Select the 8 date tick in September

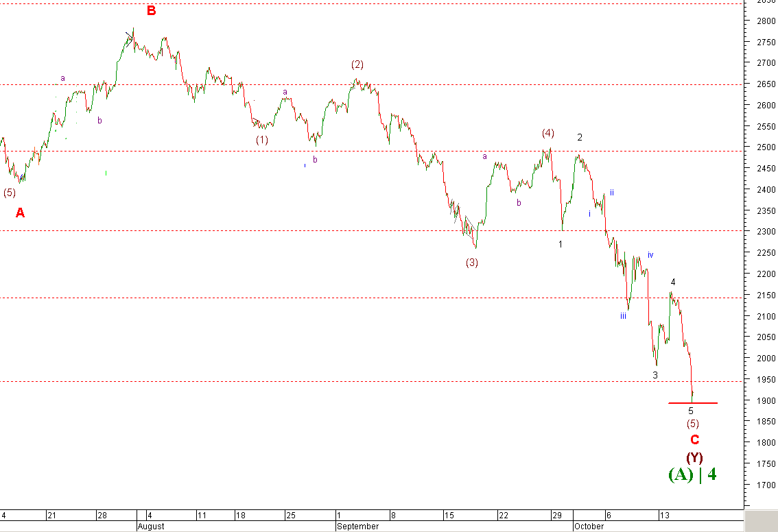pyautogui.click(x=393, y=516)
